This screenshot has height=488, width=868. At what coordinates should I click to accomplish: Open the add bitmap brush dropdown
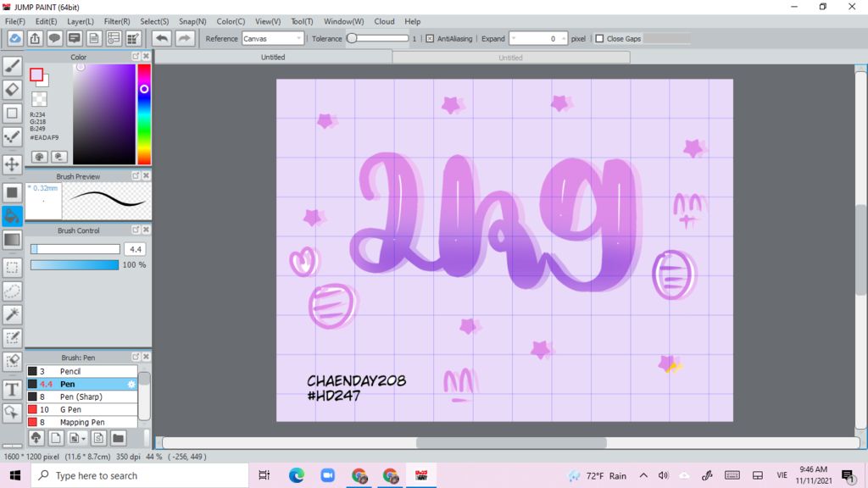point(77,438)
